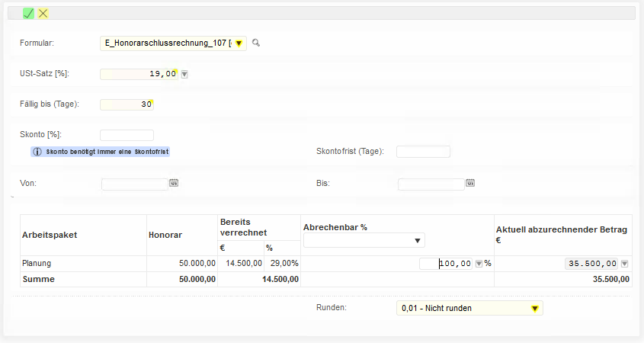
Task: Select the Skontofrist (Tage) input
Action: point(423,152)
